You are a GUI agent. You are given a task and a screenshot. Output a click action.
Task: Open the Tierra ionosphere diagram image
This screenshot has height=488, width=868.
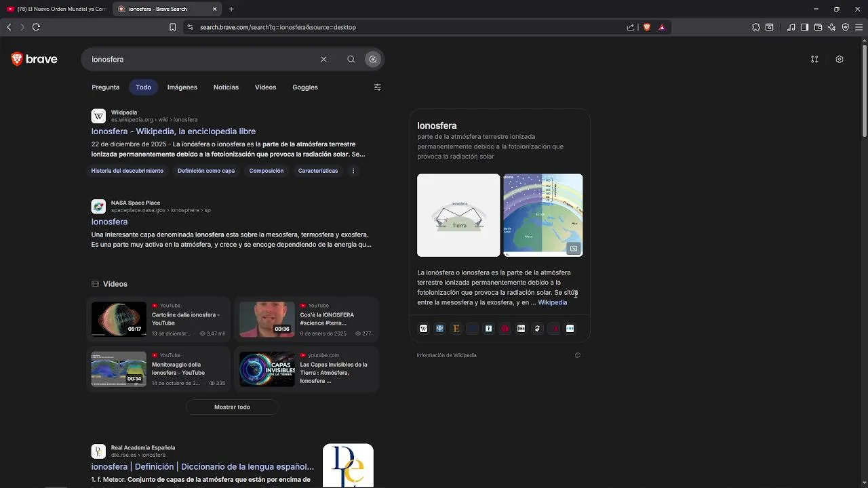coord(458,216)
